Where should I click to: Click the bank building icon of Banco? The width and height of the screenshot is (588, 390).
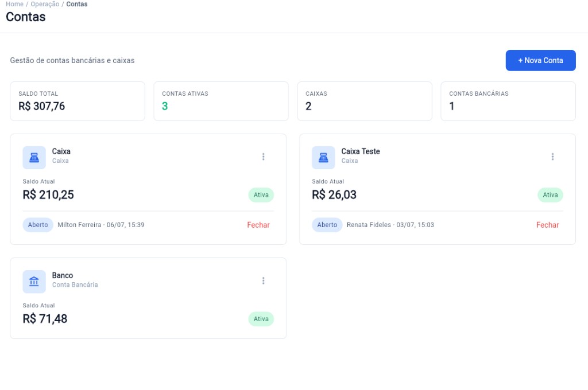[x=34, y=282]
